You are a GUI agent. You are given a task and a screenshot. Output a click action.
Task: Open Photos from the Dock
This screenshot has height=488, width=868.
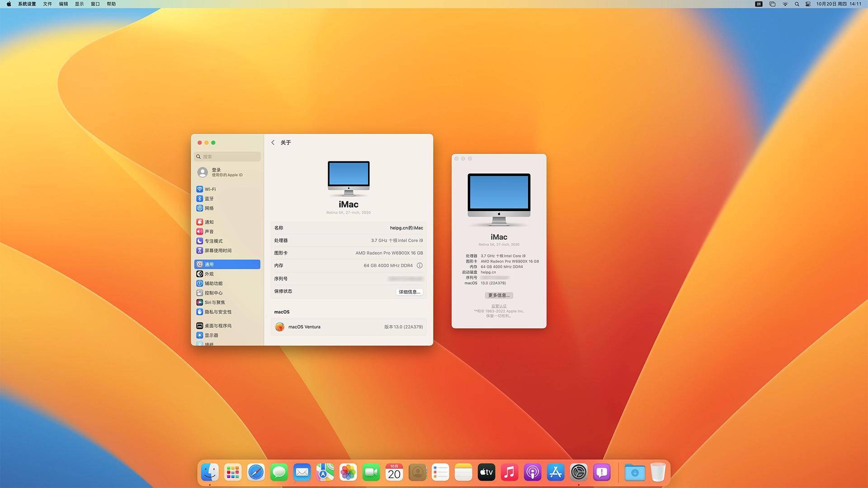pyautogui.click(x=348, y=473)
